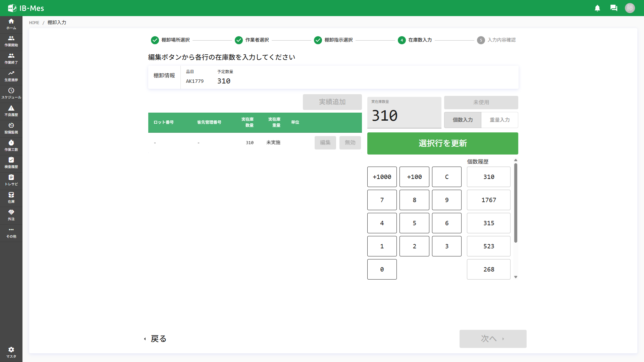Open the 在庫 inventory section
This screenshot has height=362, width=644.
pos(11,198)
